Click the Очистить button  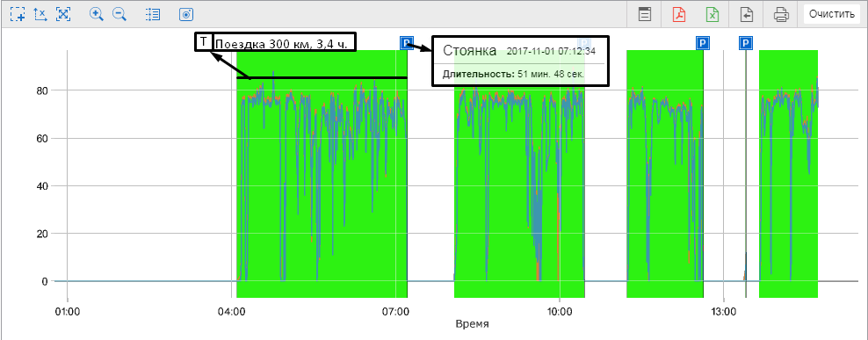coord(831,14)
